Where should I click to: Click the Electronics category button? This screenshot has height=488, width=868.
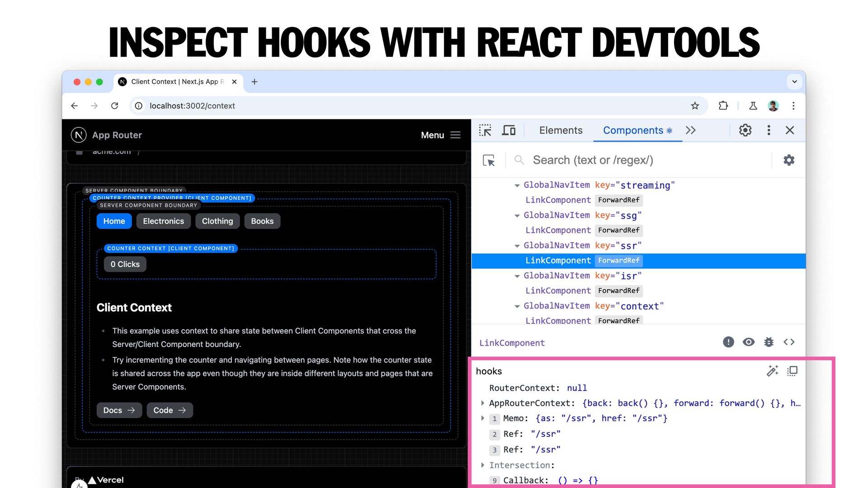tap(163, 221)
